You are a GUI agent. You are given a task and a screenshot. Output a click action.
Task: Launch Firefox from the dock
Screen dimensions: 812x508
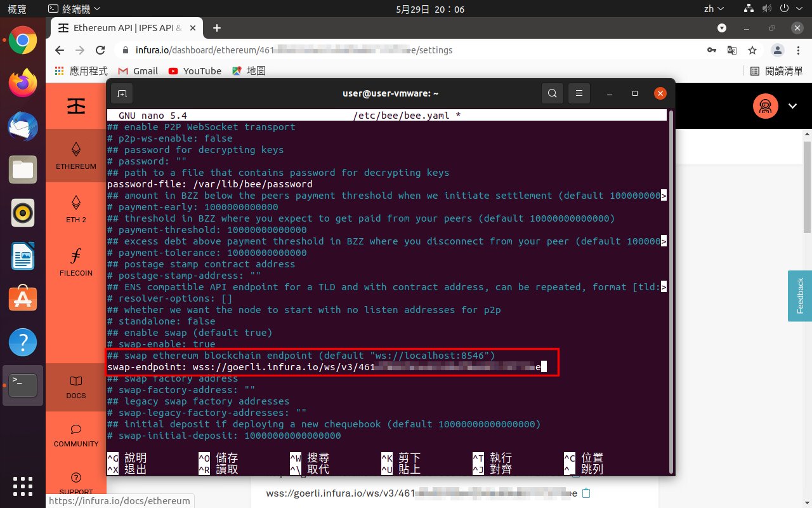23,83
